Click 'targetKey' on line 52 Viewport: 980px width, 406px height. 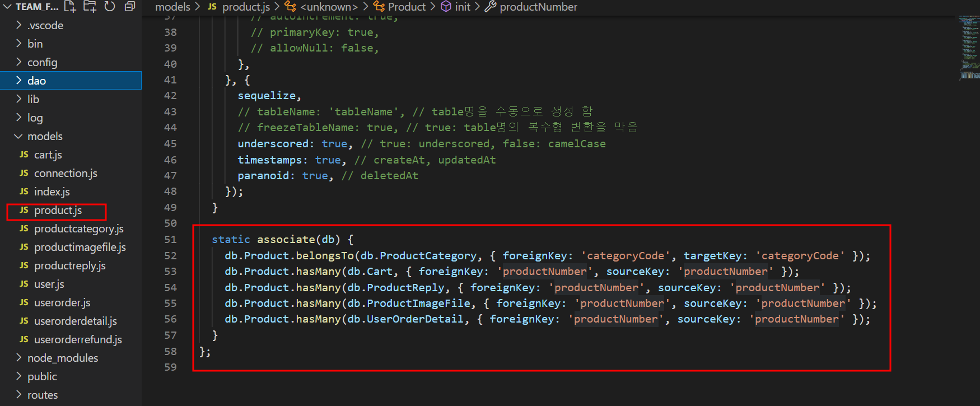pos(712,256)
